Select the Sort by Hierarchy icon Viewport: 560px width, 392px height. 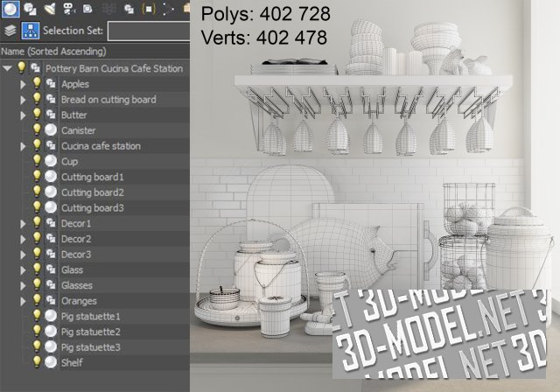(28, 31)
